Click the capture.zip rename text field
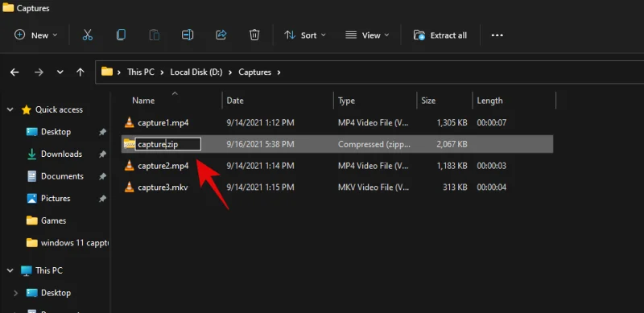644x313 pixels. tap(168, 144)
